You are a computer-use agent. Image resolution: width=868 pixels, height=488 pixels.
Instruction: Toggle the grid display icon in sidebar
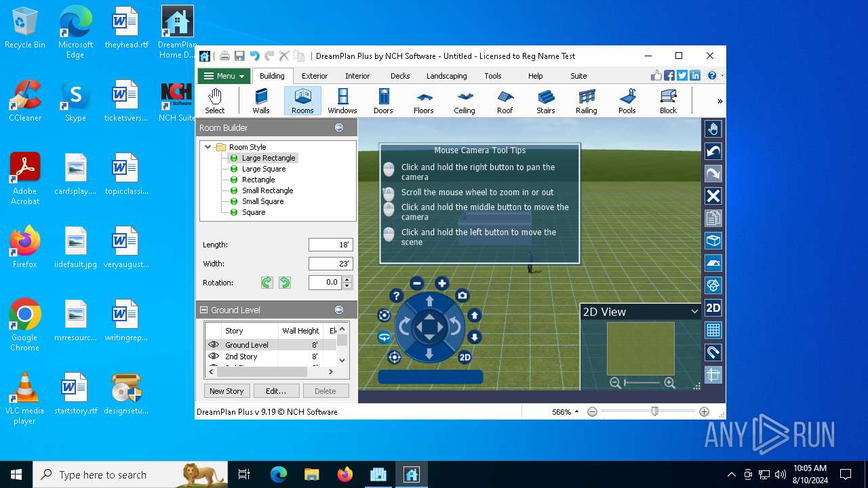pyautogui.click(x=713, y=330)
